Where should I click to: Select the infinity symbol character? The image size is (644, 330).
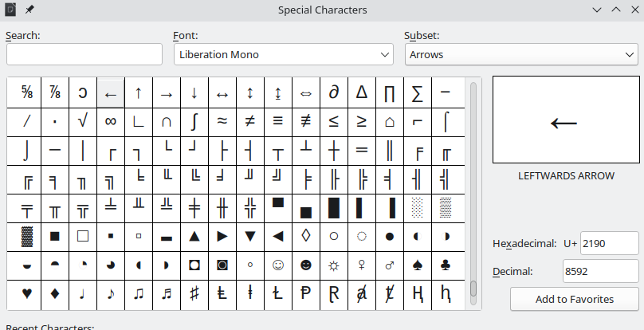pyautogui.click(x=111, y=122)
